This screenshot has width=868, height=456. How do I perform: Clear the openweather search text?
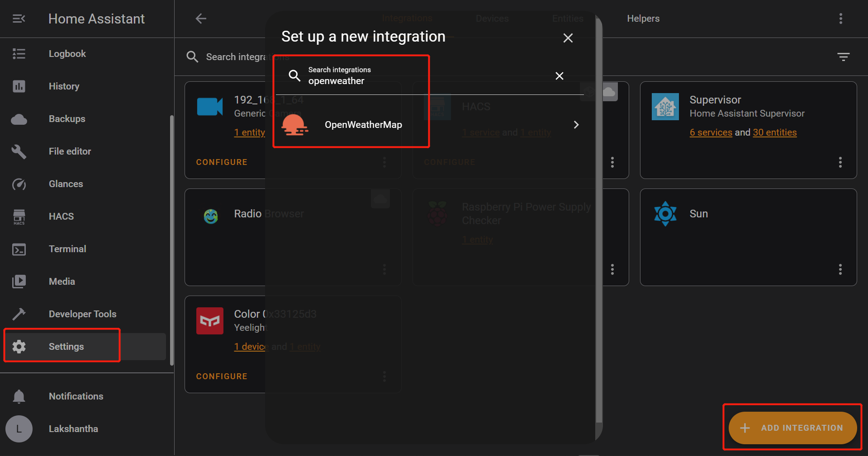(x=560, y=76)
